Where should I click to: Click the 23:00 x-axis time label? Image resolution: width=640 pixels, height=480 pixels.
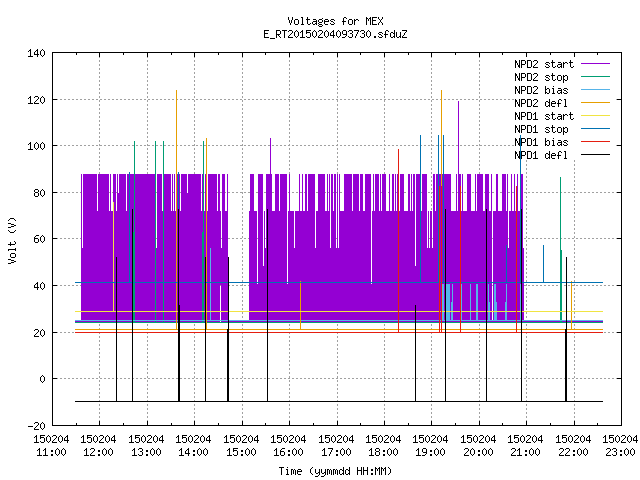(x=620, y=452)
